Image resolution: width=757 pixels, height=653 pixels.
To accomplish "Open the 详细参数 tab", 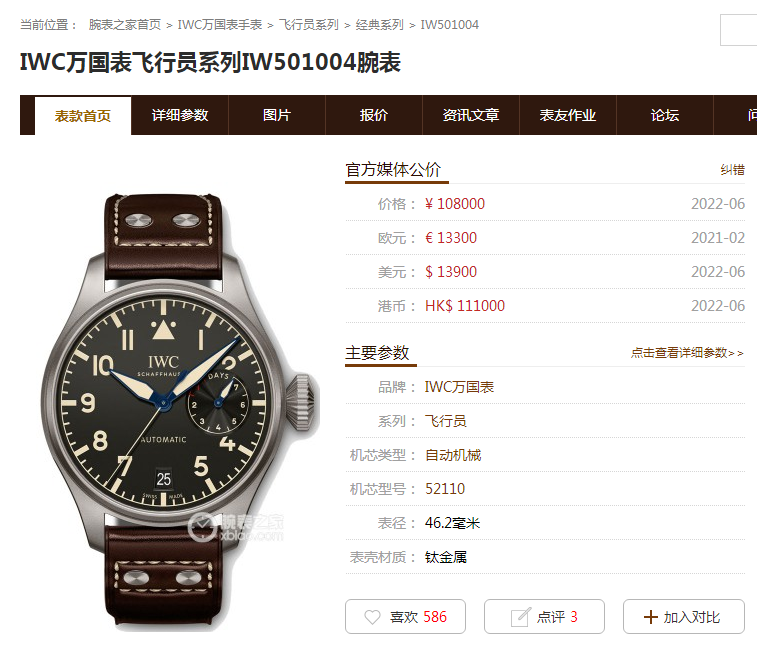I will 180,115.
